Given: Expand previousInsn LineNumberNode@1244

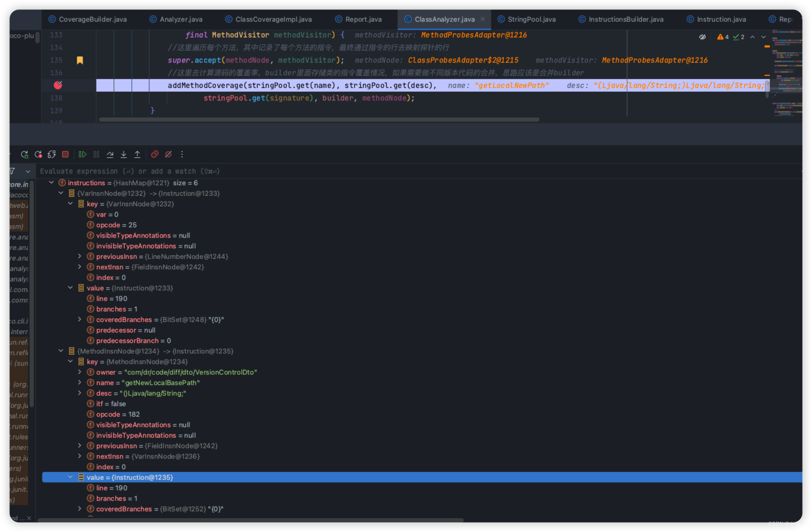Looking at the screenshot, I should (79, 256).
